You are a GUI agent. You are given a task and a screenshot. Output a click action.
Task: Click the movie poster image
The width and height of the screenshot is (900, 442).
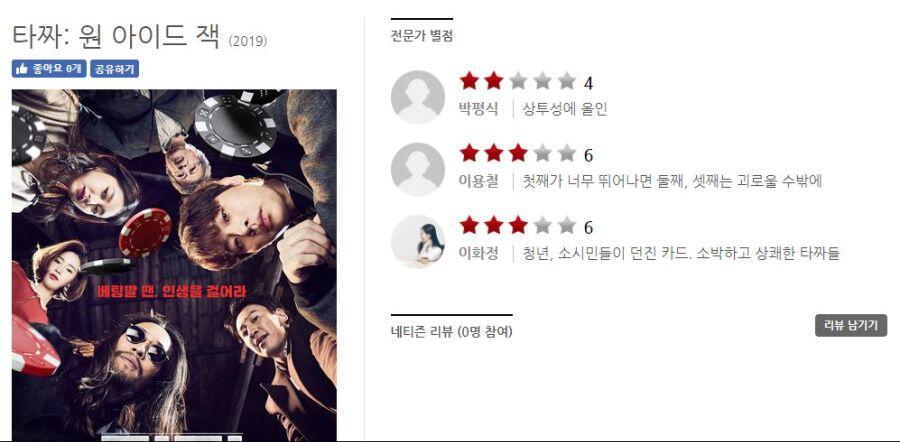coord(174,265)
